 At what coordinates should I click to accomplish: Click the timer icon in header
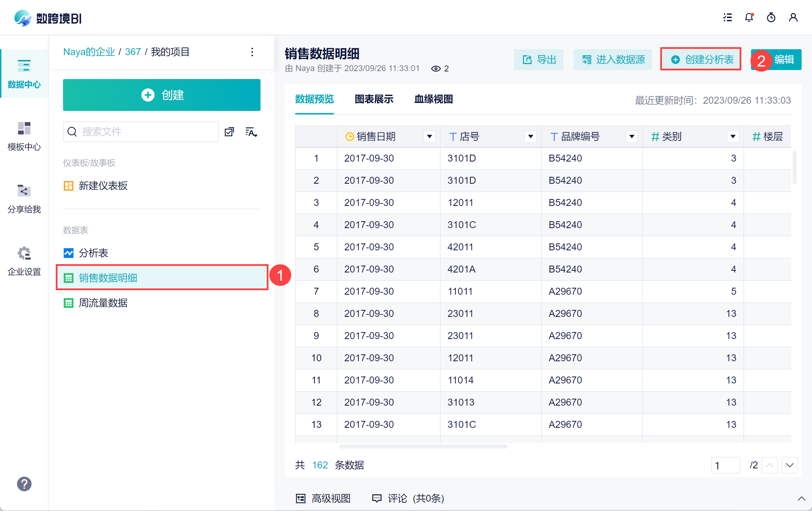pyautogui.click(x=771, y=17)
